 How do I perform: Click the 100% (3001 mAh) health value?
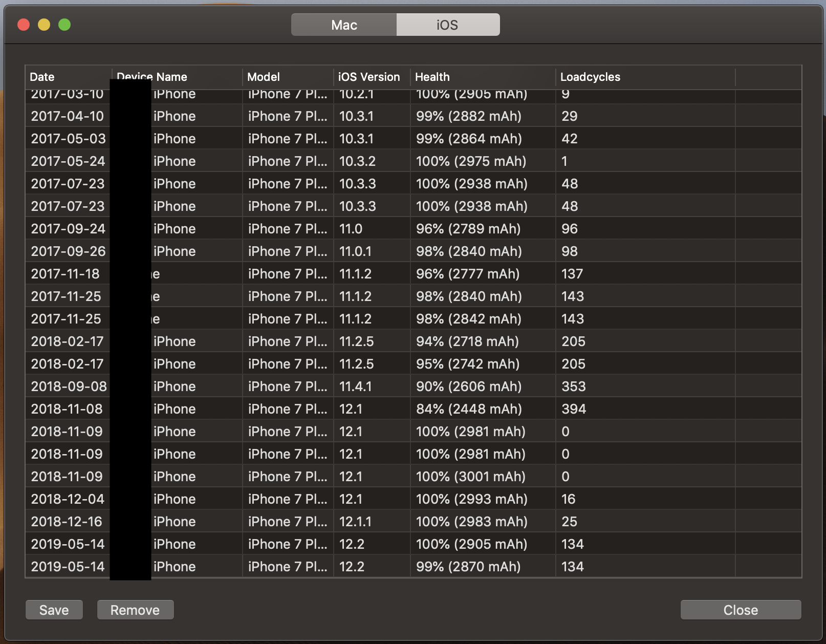(471, 477)
